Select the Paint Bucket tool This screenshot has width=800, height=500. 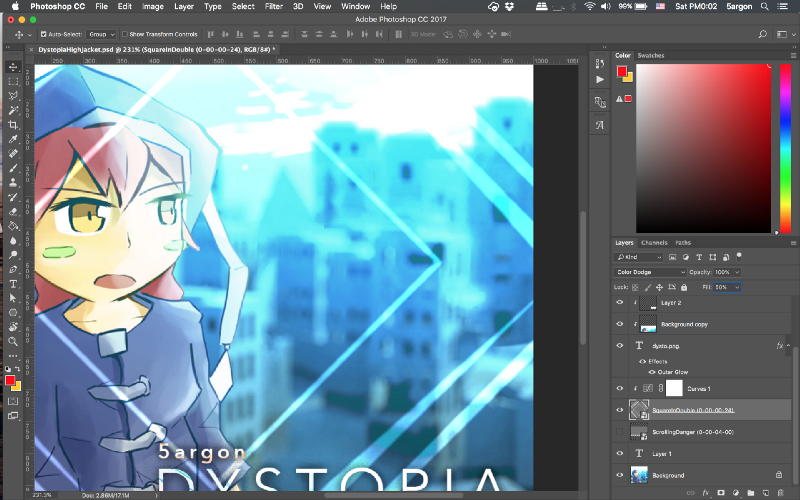pos(13,226)
